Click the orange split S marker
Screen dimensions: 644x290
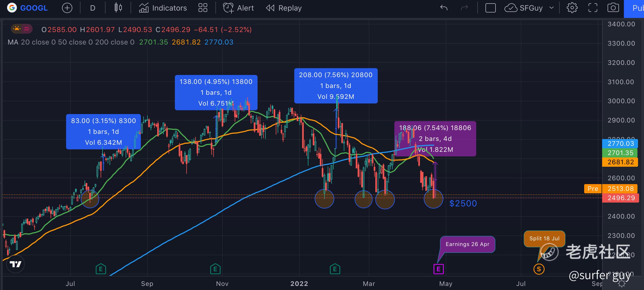pos(539,269)
